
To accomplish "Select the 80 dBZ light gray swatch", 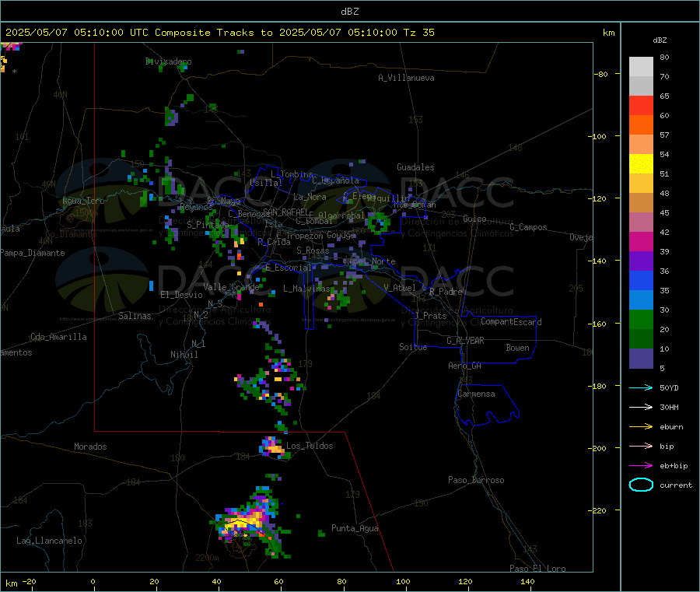I will coord(641,67).
